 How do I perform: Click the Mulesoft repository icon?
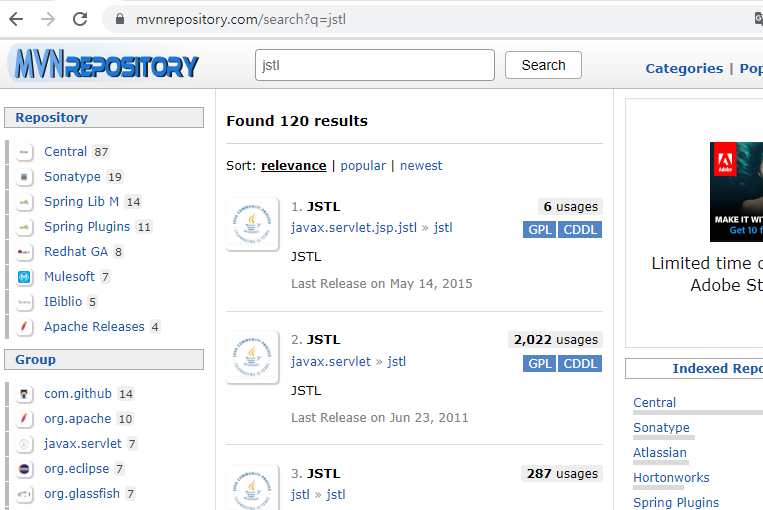(x=24, y=277)
